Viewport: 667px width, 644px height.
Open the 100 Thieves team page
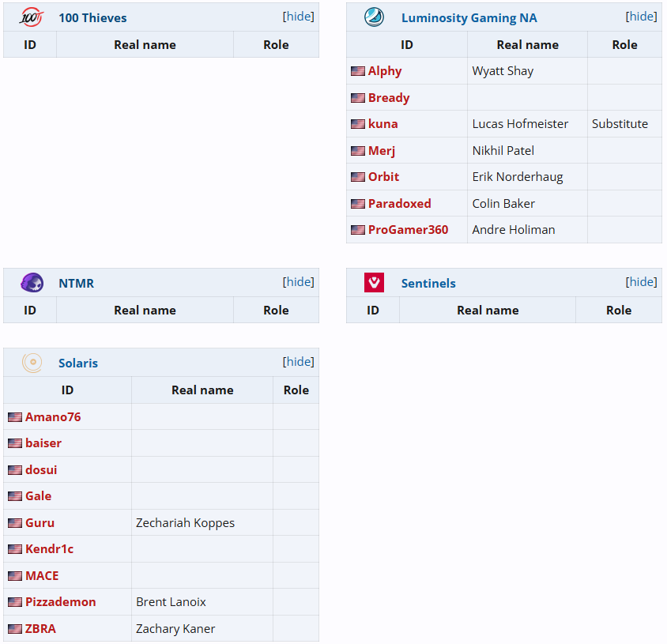point(92,18)
